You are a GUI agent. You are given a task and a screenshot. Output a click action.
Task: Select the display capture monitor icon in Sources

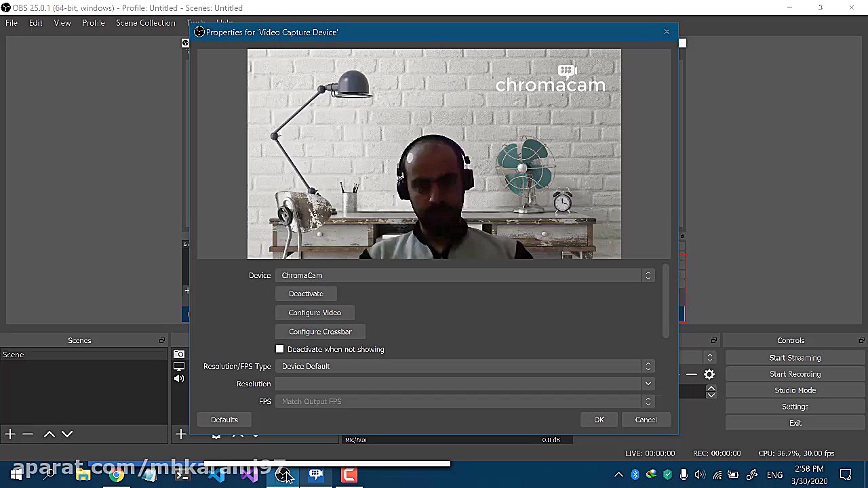pos(179,366)
